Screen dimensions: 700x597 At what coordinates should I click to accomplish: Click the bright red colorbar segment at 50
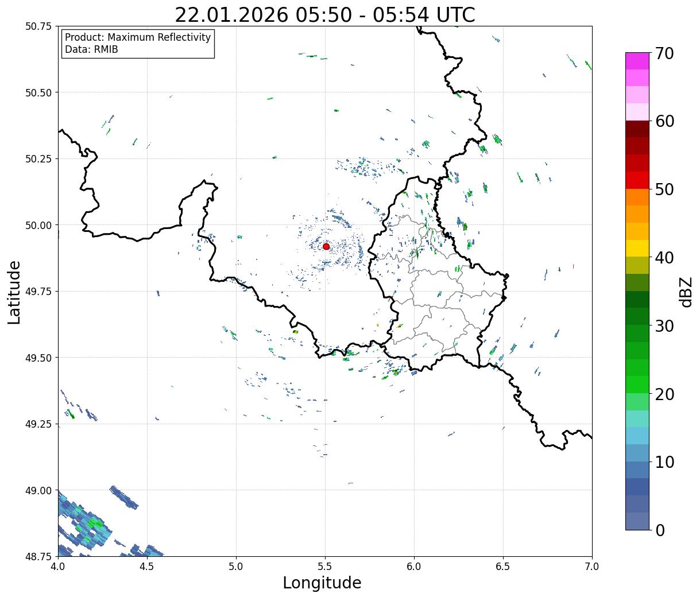point(637,180)
